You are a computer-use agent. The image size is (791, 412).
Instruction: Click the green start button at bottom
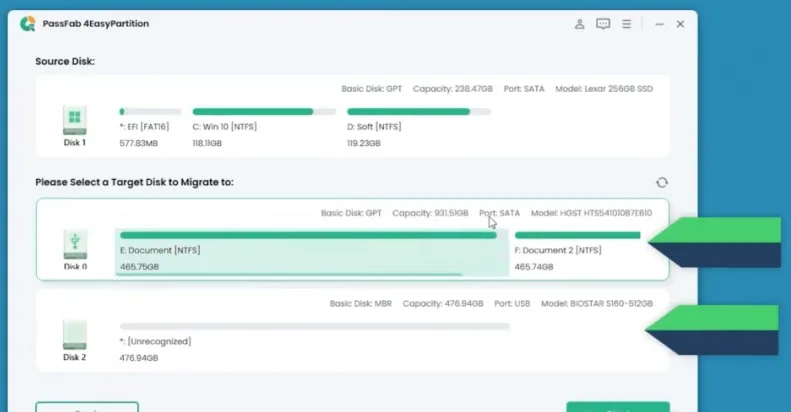tap(618, 406)
